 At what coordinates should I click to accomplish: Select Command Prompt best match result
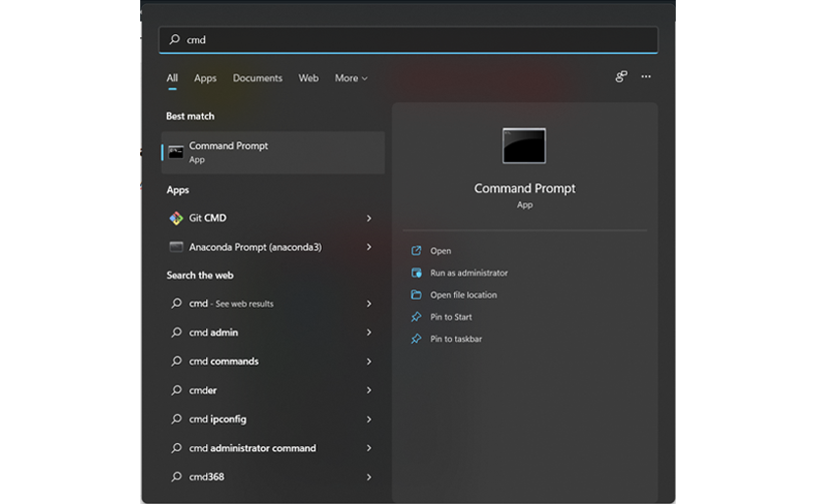point(274,152)
